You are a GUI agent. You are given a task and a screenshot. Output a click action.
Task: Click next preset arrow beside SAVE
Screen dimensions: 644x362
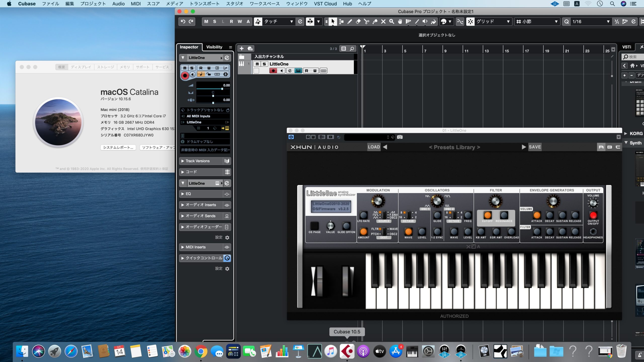(x=524, y=147)
